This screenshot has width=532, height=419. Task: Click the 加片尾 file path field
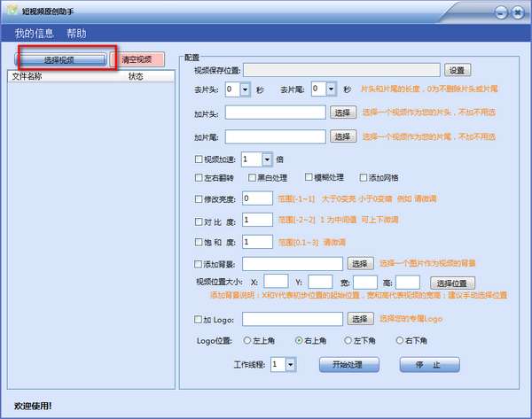click(275, 136)
